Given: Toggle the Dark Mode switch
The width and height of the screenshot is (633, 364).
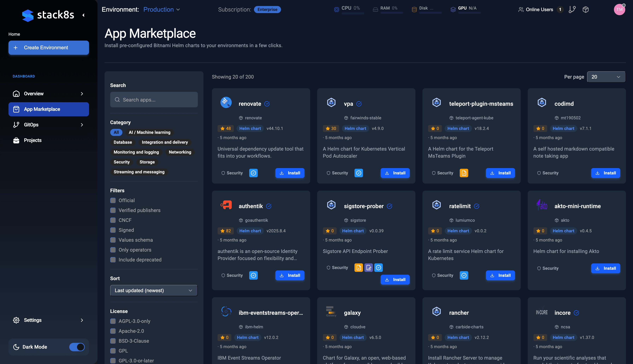Looking at the screenshot, I should coord(77,347).
